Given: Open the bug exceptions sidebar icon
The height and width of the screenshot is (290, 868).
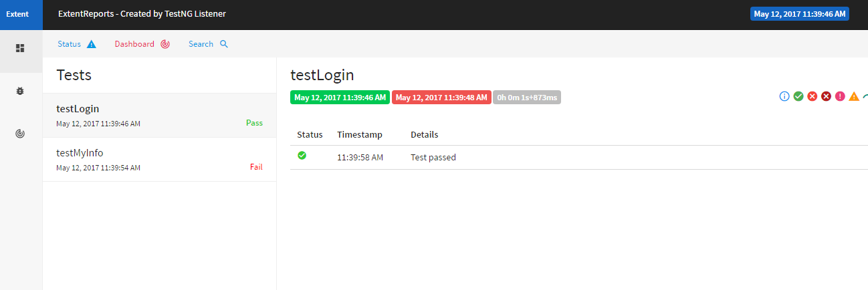Looking at the screenshot, I should point(21,91).
